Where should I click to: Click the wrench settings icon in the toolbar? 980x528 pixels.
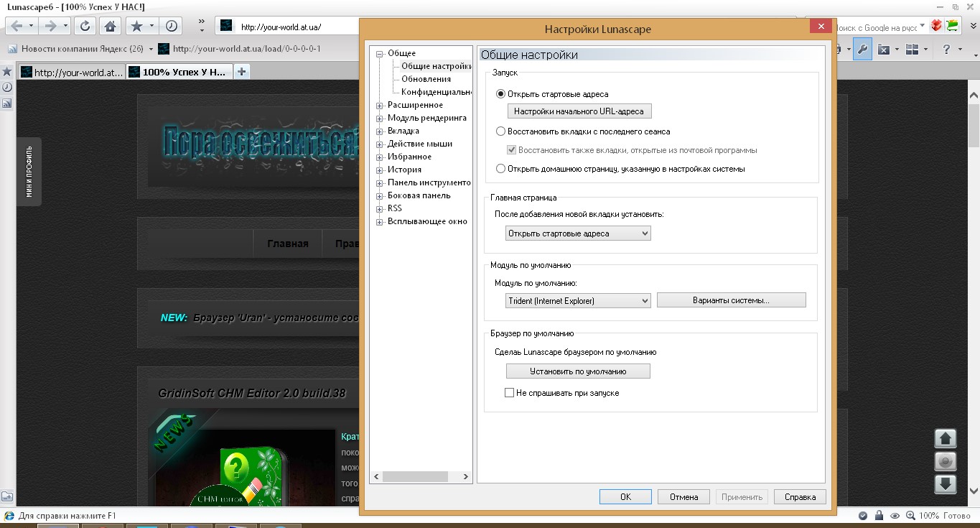[x=863, y=50]
